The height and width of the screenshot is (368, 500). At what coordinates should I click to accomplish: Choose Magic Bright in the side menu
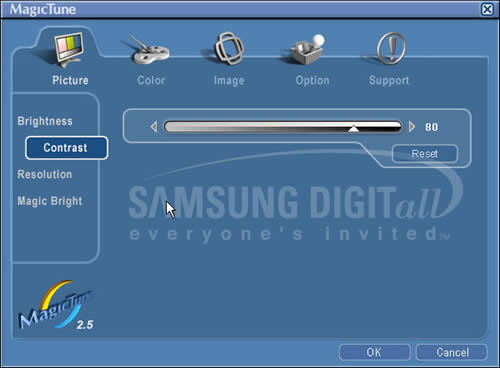point(50,201)
